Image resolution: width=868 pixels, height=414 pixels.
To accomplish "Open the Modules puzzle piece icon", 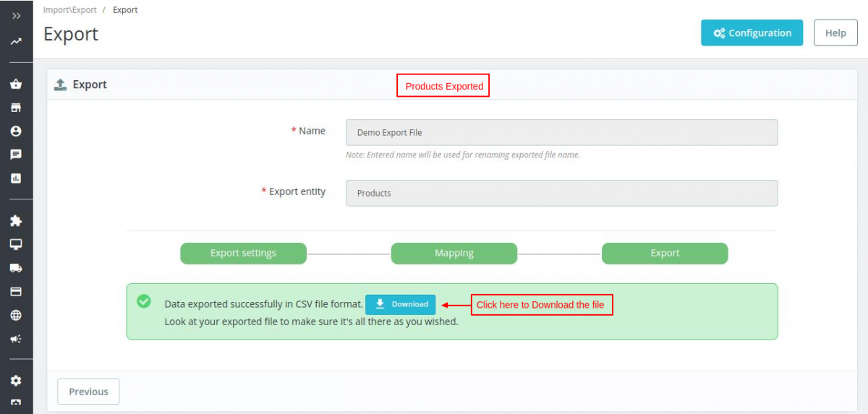I will (16, 220).
